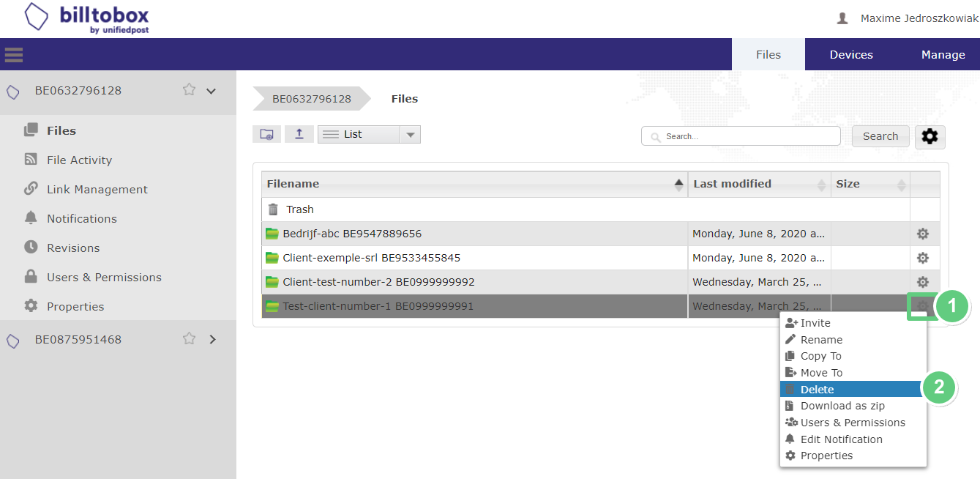
Task: Click Bedrijf-abc green folder icon
Action: 272,234
